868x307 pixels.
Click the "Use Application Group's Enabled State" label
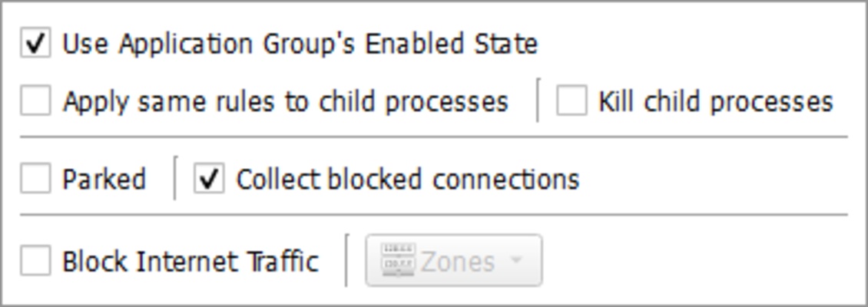[x=300, y=44]
